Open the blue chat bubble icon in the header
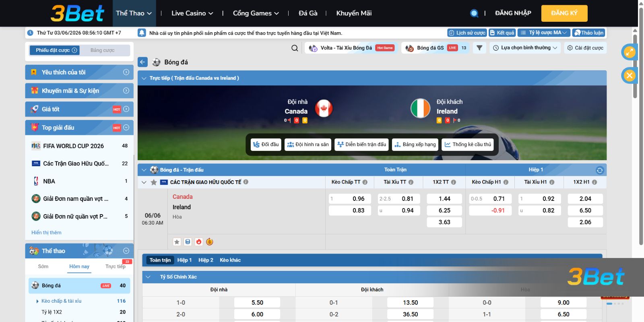 coord(474,13)
